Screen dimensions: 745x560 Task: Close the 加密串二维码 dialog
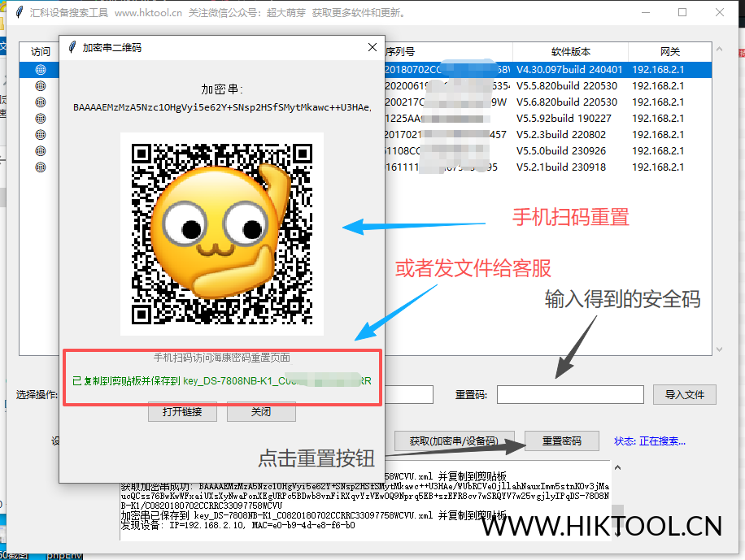coord(372,47)
